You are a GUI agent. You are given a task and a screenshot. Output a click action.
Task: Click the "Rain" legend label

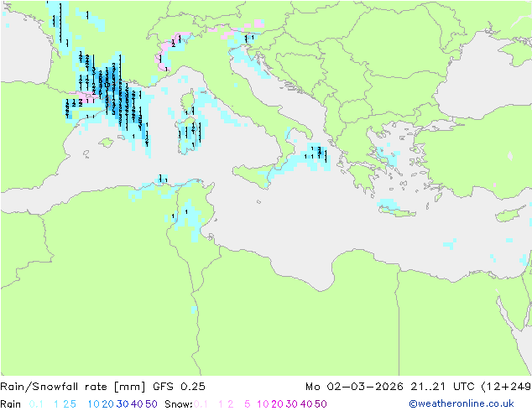(x=11, y=404)
